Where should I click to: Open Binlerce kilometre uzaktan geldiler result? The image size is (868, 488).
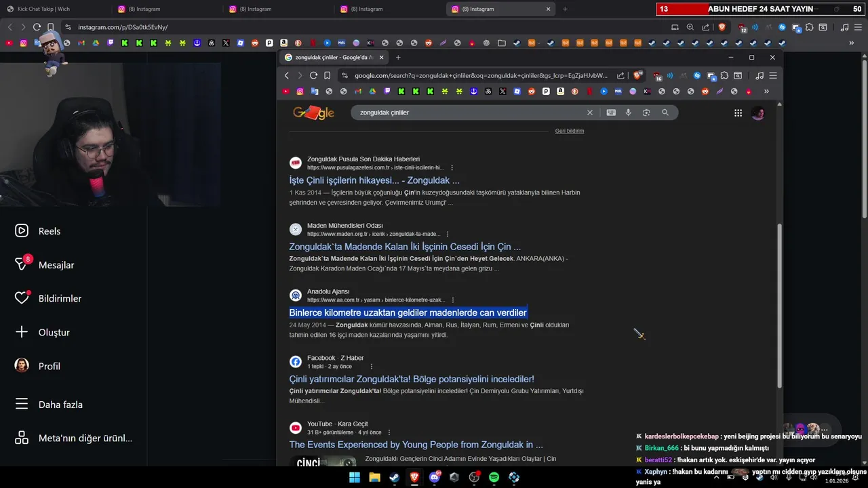click(408, 312)
